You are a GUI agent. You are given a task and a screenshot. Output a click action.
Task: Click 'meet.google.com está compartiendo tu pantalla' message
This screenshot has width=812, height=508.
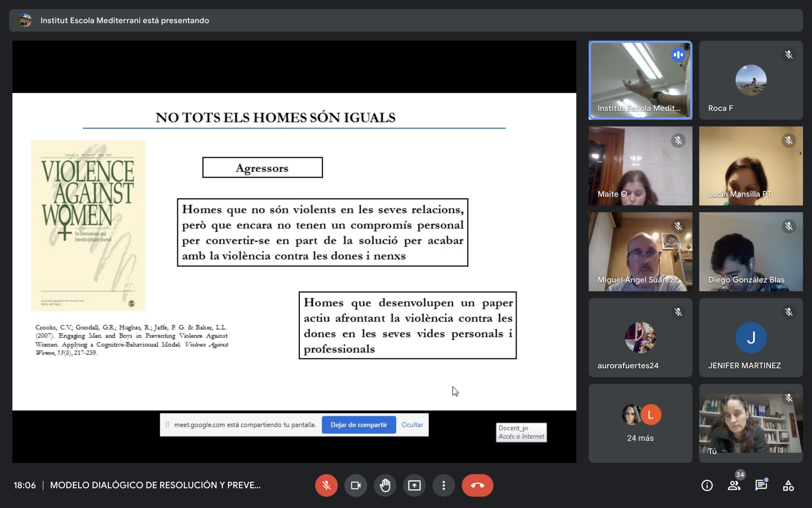(x=245, y=425)
